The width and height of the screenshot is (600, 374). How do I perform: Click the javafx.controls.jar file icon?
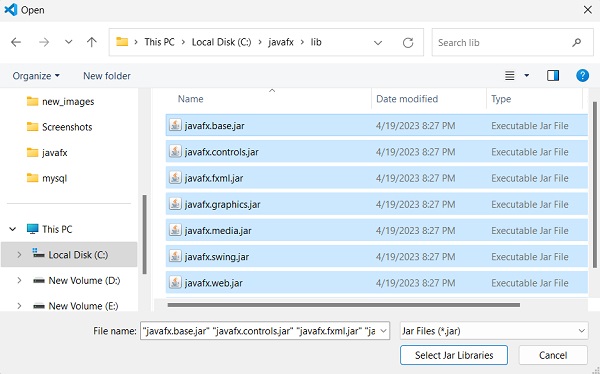click(175, 151)
